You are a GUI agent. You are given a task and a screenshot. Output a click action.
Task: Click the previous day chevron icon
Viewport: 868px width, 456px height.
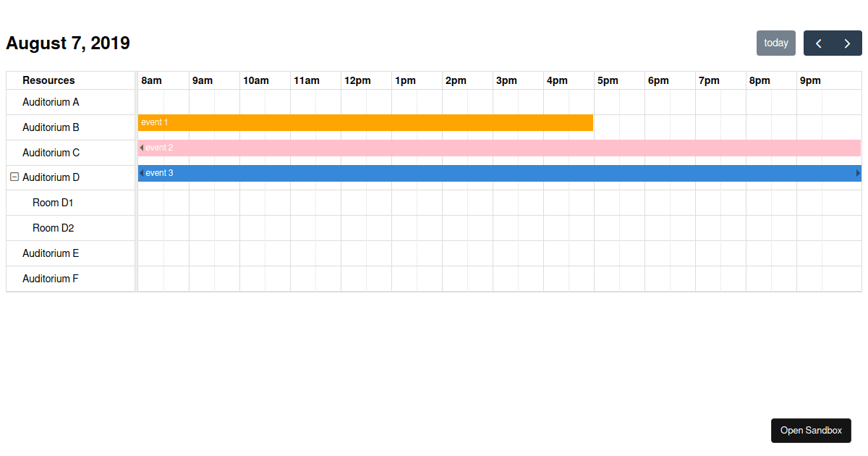[x=818, y=43]
